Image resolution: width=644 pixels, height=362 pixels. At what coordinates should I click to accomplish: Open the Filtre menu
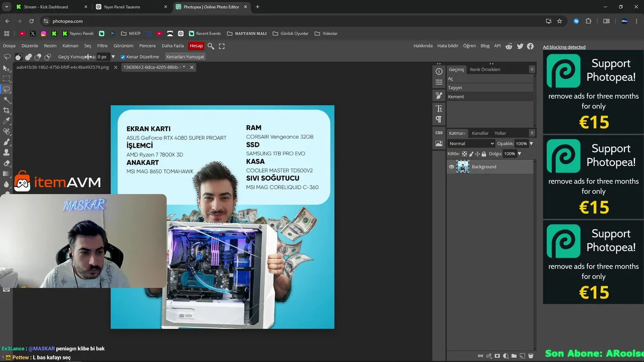(x=102, y=46)
